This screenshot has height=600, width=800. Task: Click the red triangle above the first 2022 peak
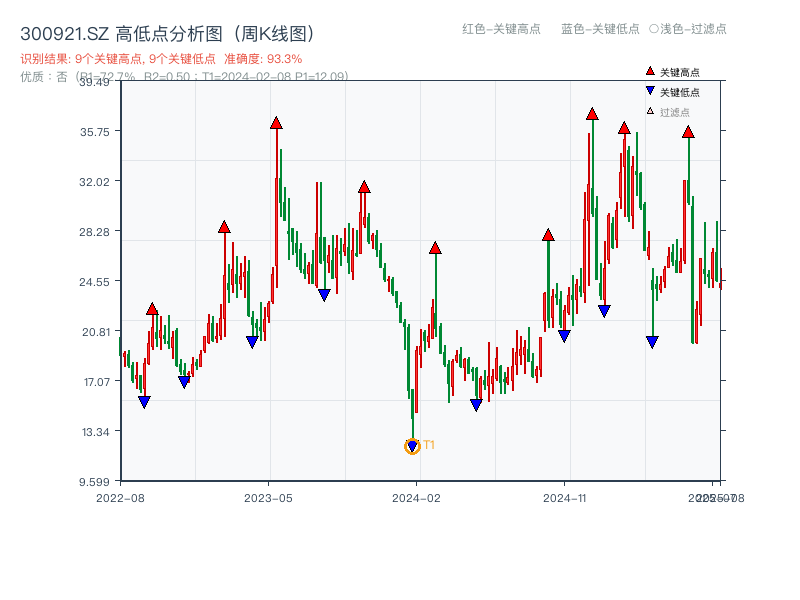click(x=151, y=309)
